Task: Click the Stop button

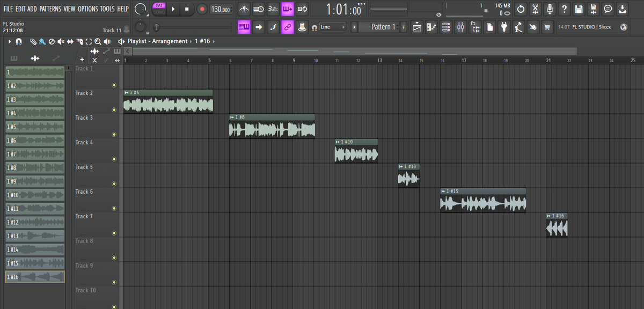Action: pos(187,9)
